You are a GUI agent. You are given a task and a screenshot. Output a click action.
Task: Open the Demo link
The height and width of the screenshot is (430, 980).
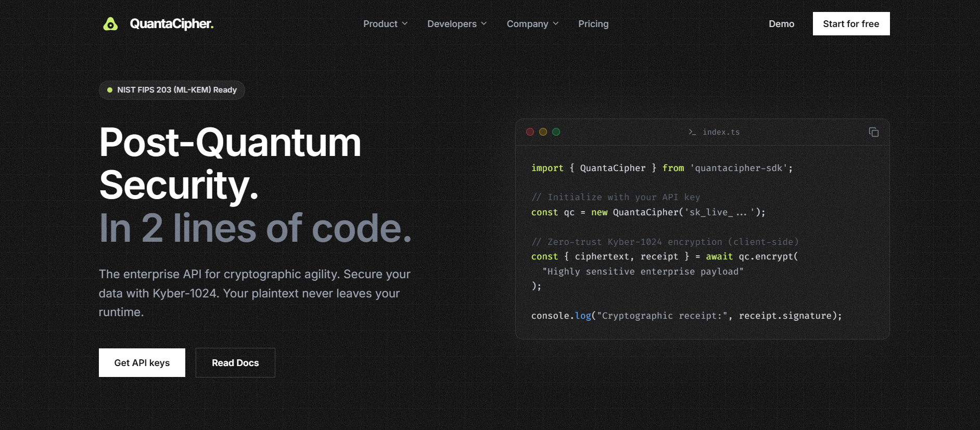coord(781,24)
